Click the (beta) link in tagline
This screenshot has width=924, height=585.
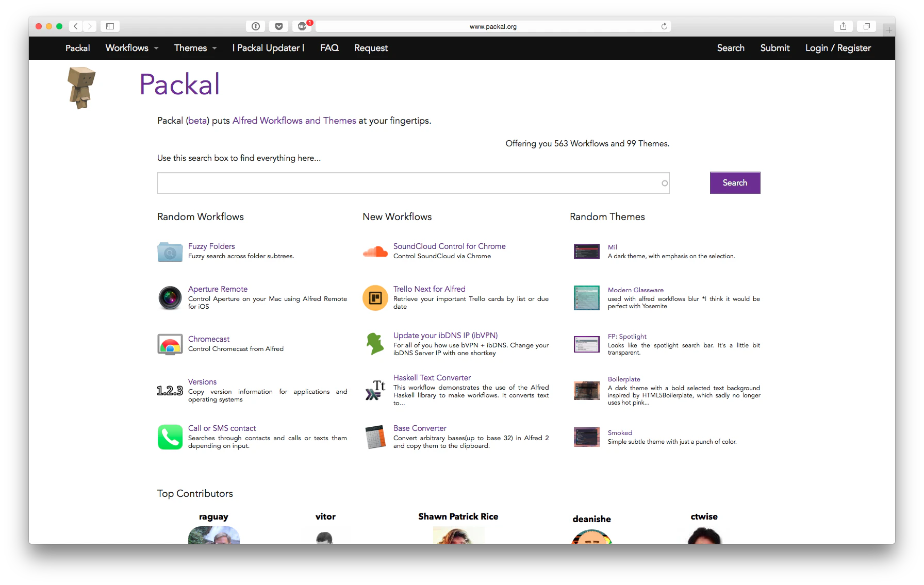click(x=197, y=121)
